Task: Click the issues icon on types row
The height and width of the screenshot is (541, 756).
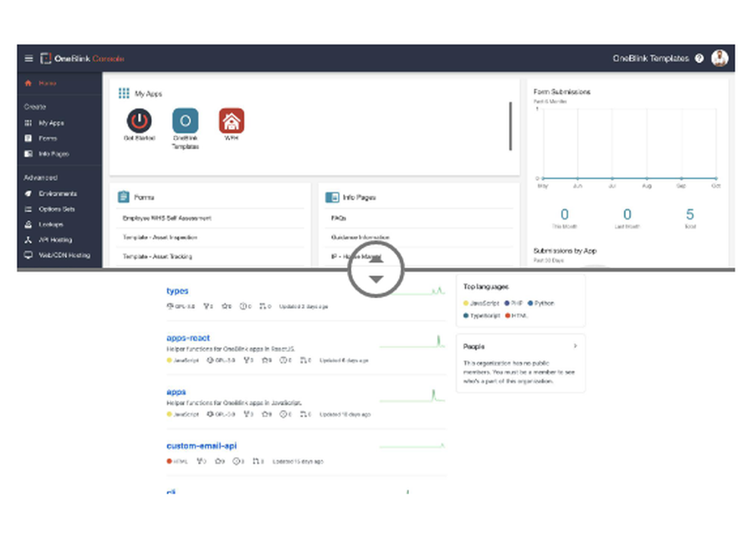Action: 243,306
